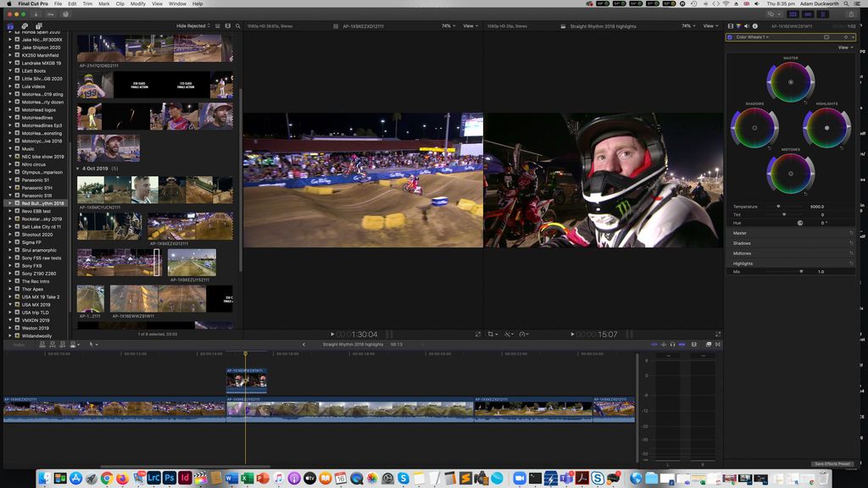Open the Timeline Index

17,344
